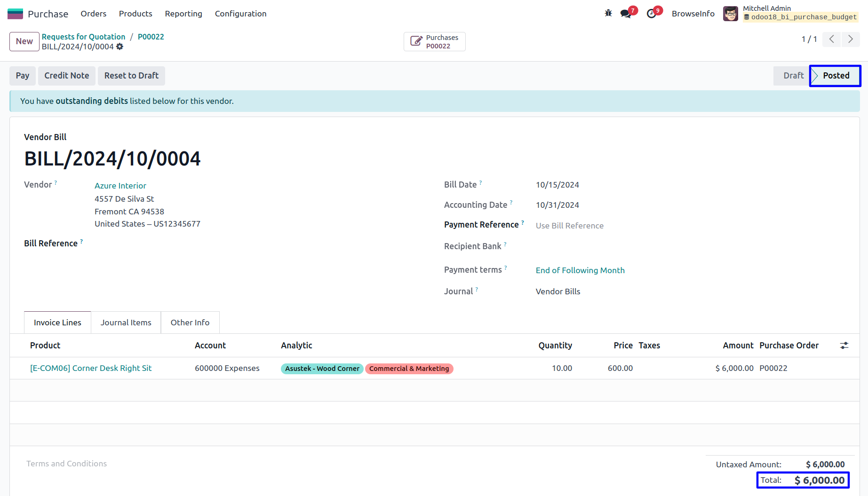Click the Credit Note button
This screenshot has width=868, height=496.
tap(67, 76)
